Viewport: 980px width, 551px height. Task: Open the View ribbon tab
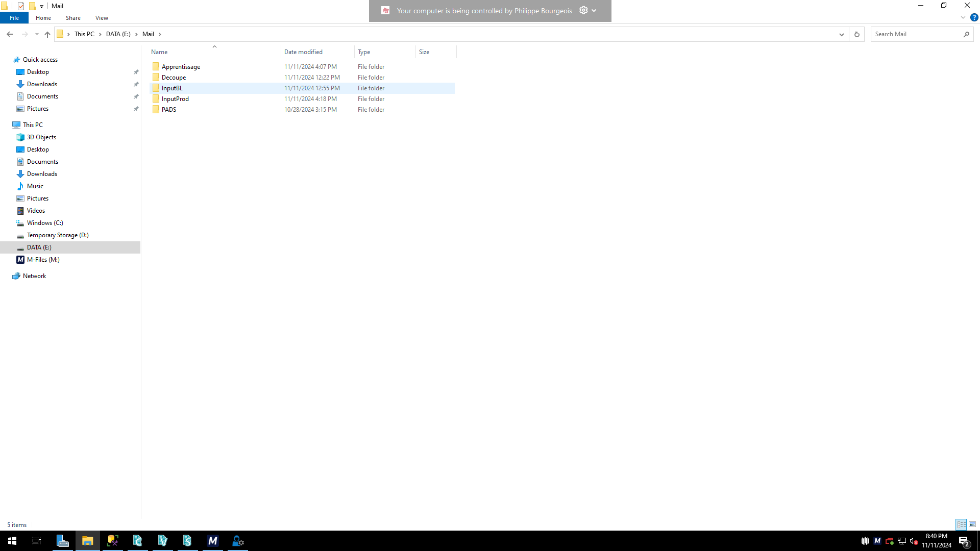[102, 18]
